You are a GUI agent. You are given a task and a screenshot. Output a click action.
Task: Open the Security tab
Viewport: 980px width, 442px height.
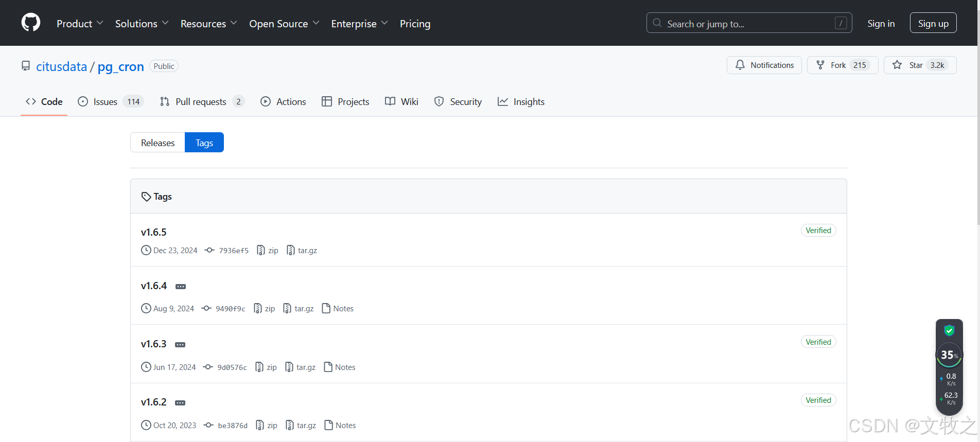[458, 101]
